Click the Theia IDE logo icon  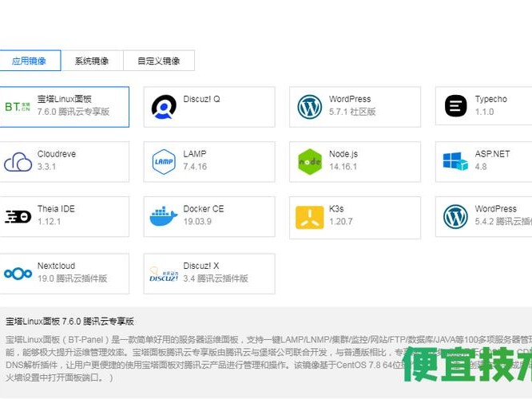pyautogui.click(x=18, y=216)
